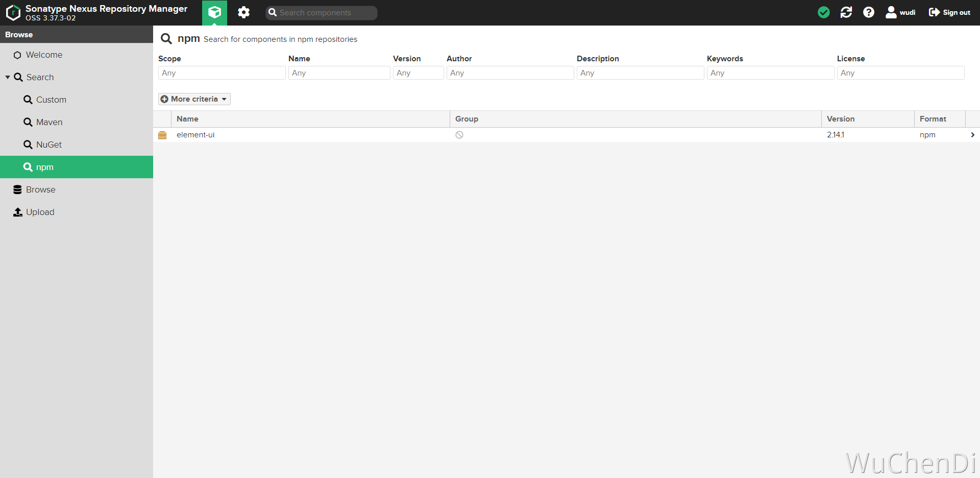The height and width of the screenshot is (478, 980).
Task: Select Welcome in the sidebar
Action: (77, 55)
